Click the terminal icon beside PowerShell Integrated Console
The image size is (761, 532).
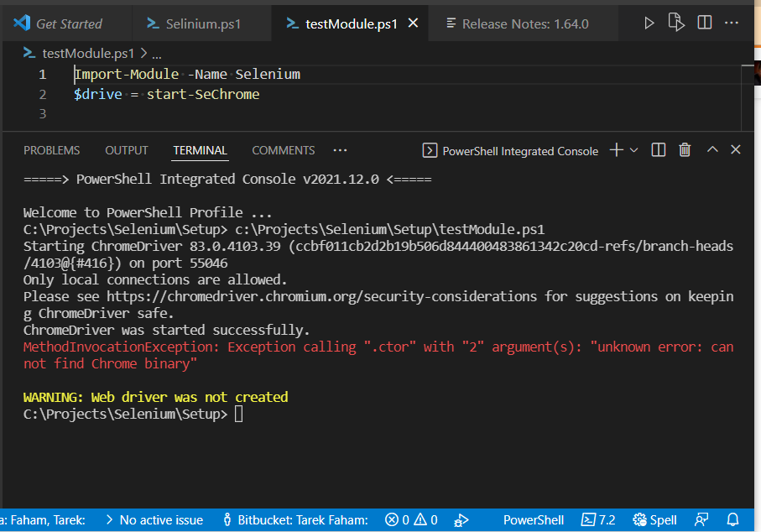tap(430, 150)
